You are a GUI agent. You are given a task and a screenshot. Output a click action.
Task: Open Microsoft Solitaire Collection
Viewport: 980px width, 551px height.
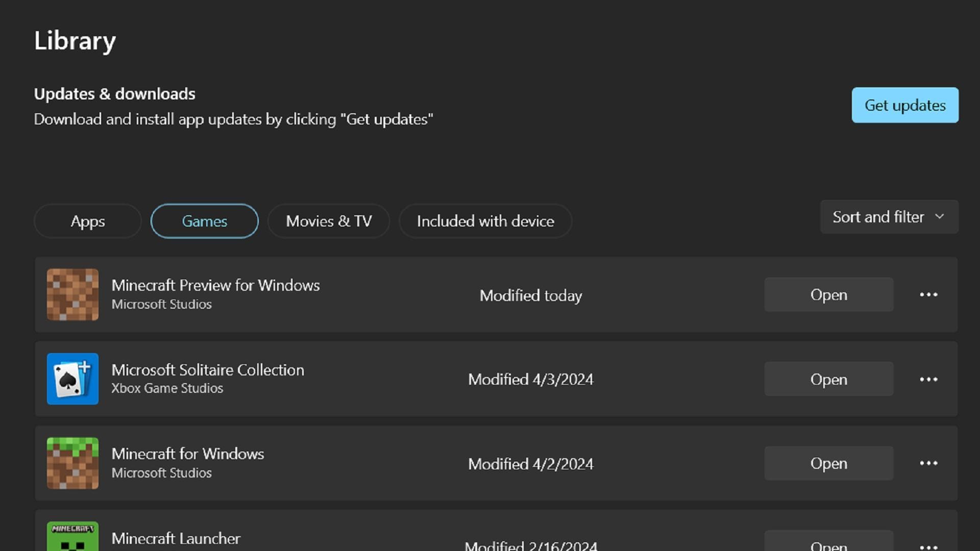pos(828,379)
